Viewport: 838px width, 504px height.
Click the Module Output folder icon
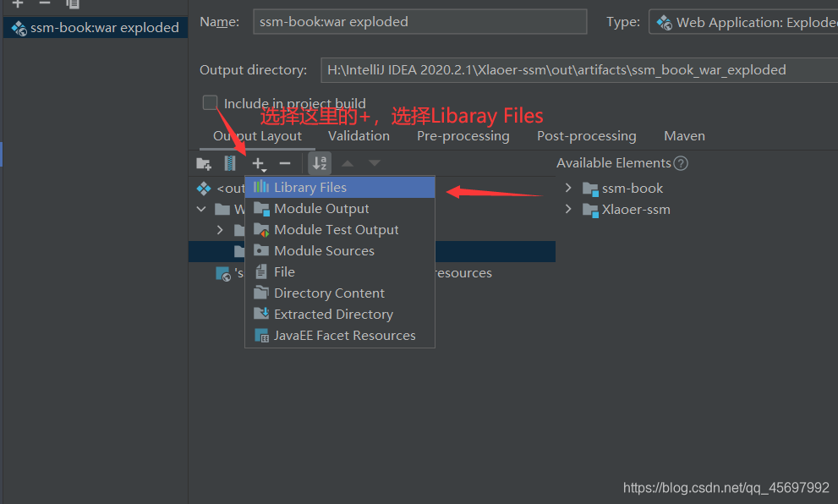pos(261,208)
